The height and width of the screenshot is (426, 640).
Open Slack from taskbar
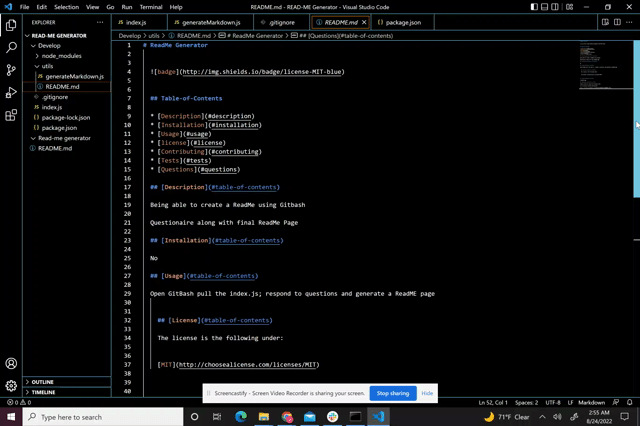[333, 417]
